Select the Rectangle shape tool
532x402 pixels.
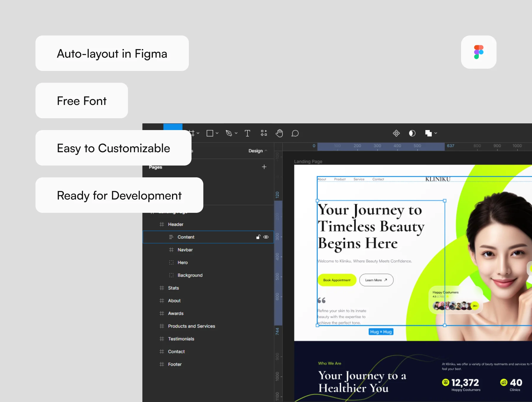210,133
